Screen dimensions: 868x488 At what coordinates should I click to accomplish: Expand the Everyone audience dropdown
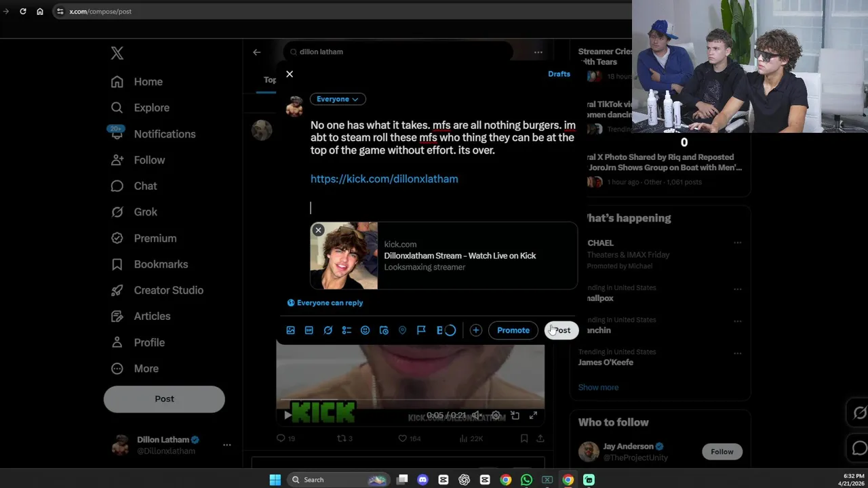coord(338,99)
